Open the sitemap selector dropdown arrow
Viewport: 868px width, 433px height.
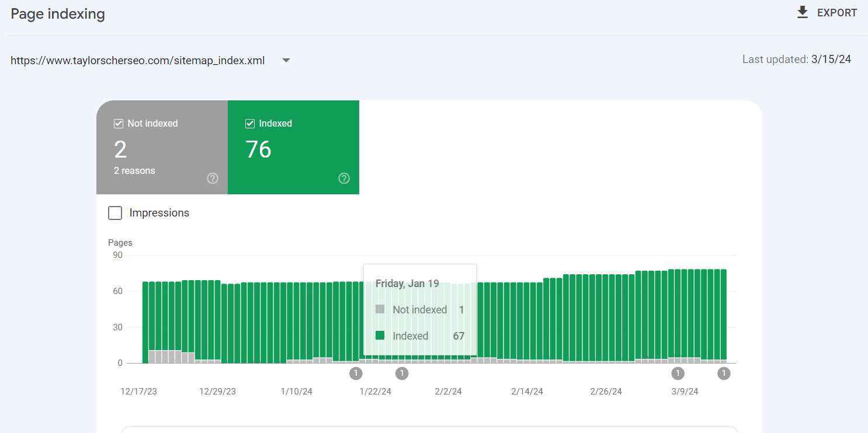pyautogui.click(x=286, y=61)
